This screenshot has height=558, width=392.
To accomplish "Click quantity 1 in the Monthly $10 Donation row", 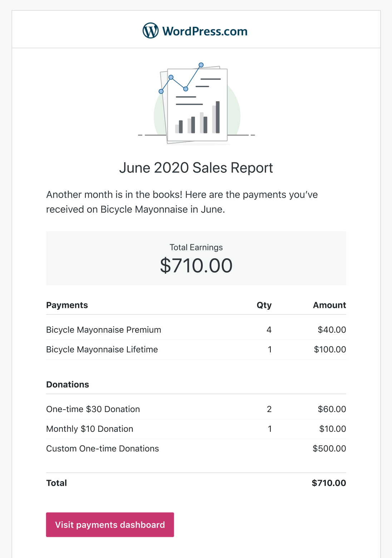I will point(270,429).
